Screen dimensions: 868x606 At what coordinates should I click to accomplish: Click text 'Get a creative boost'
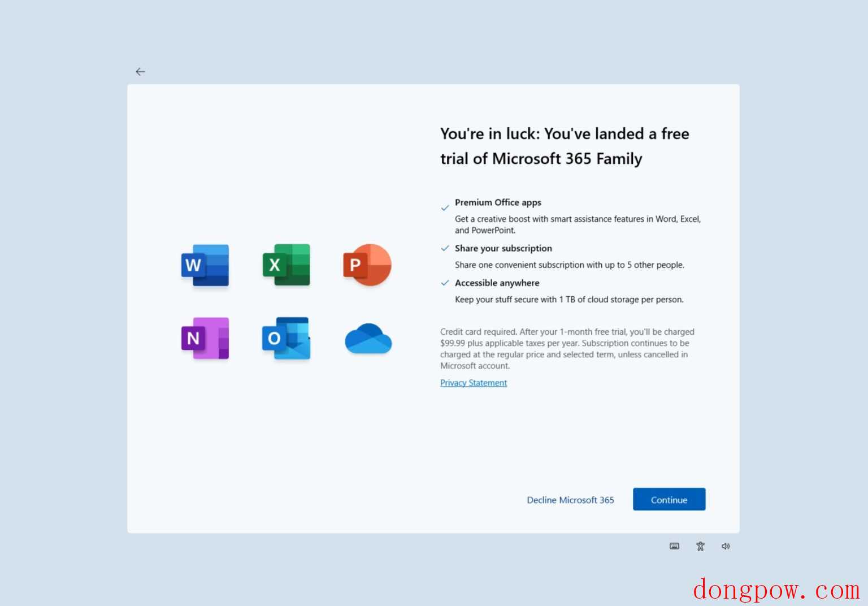point(578,224)
